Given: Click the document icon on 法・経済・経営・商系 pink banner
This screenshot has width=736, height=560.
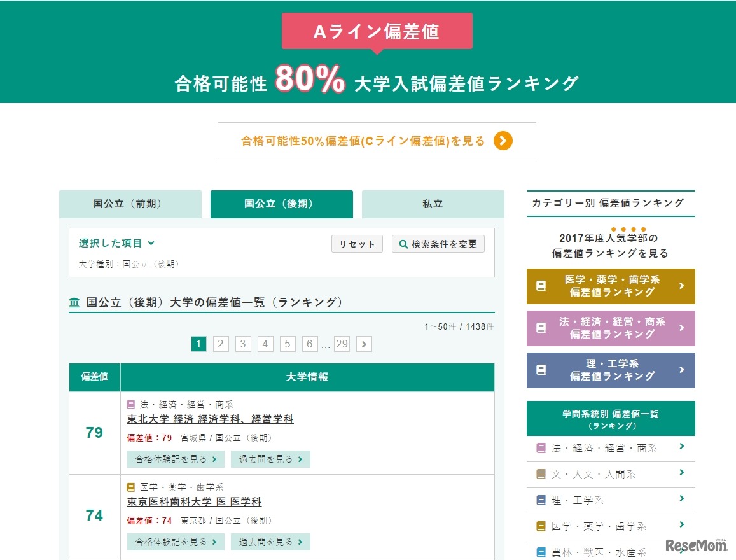Looking at the screenshot, I should (x=542, y=328).
